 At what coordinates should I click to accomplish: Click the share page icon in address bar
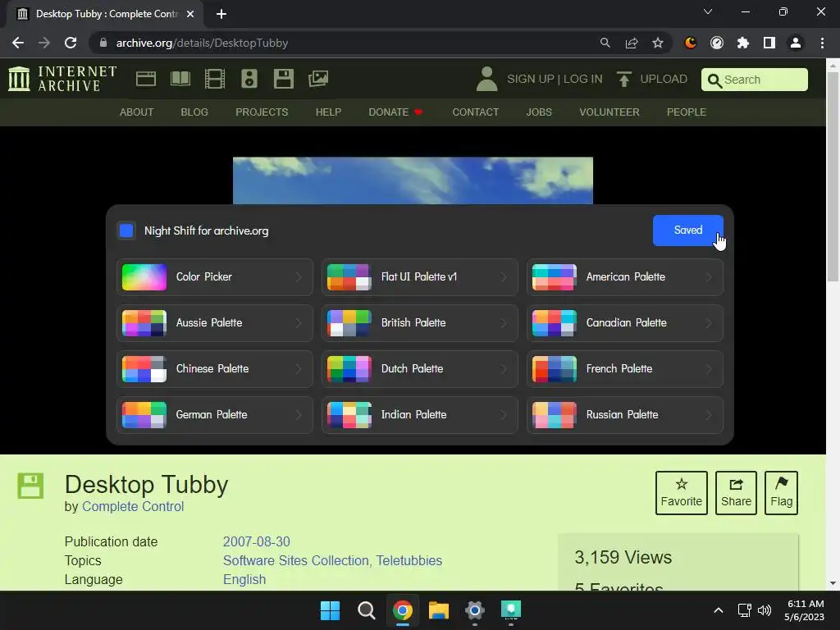[x=632, y=43]
